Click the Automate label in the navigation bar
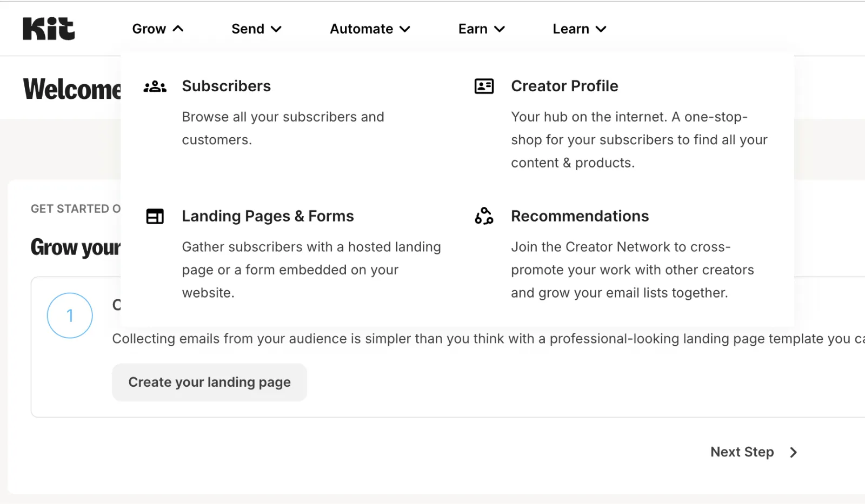 [x=361, y=29]
